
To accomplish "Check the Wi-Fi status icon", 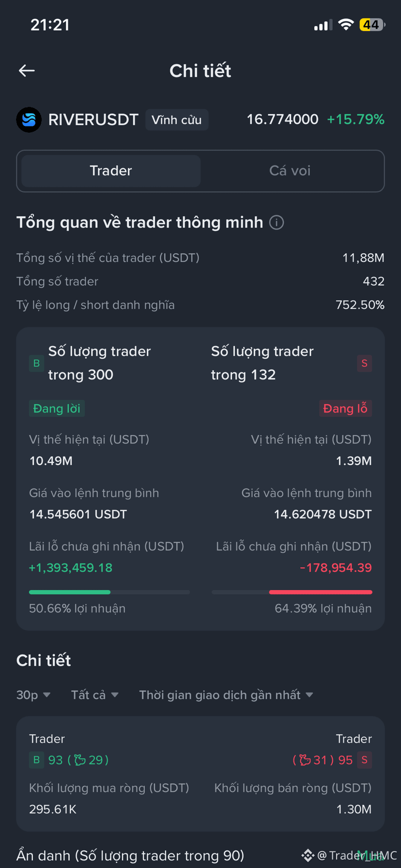I will [346, 25].
